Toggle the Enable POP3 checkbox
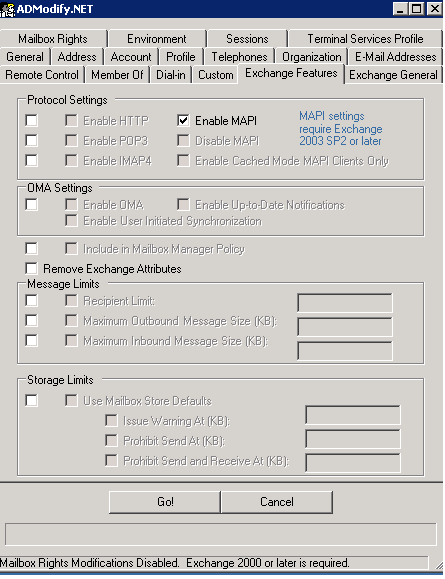 [71, 140]
